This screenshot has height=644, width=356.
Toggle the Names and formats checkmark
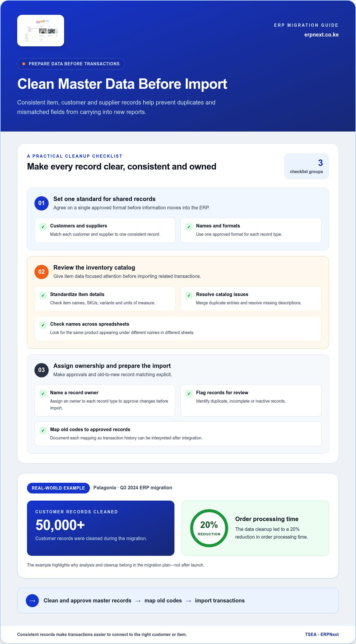point(189,227)
